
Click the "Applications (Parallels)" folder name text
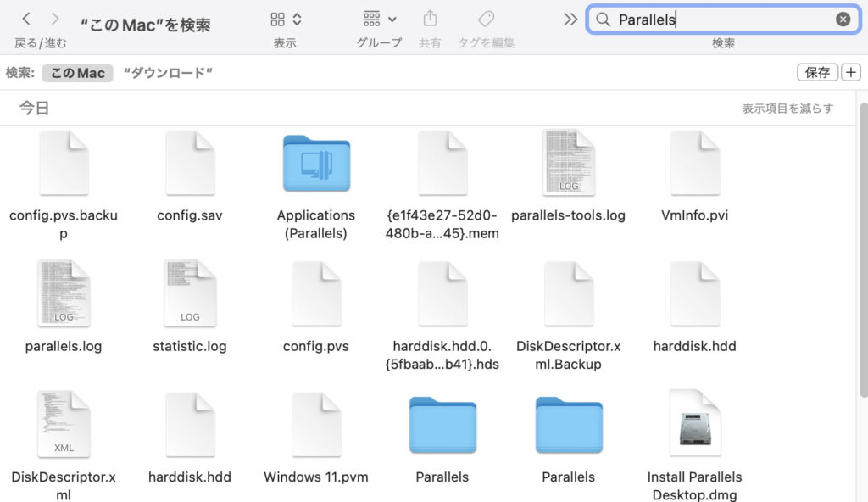[316, 225]
